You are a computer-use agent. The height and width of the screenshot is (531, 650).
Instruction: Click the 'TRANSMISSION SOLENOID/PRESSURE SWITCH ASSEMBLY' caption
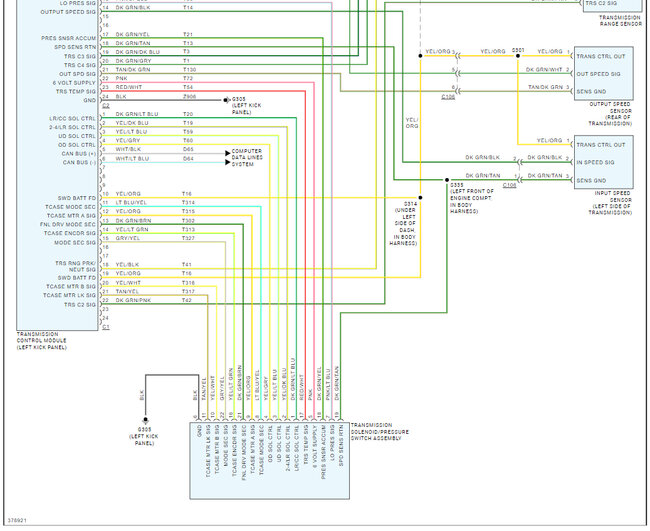pyautogui.click(x=380, y=432)
